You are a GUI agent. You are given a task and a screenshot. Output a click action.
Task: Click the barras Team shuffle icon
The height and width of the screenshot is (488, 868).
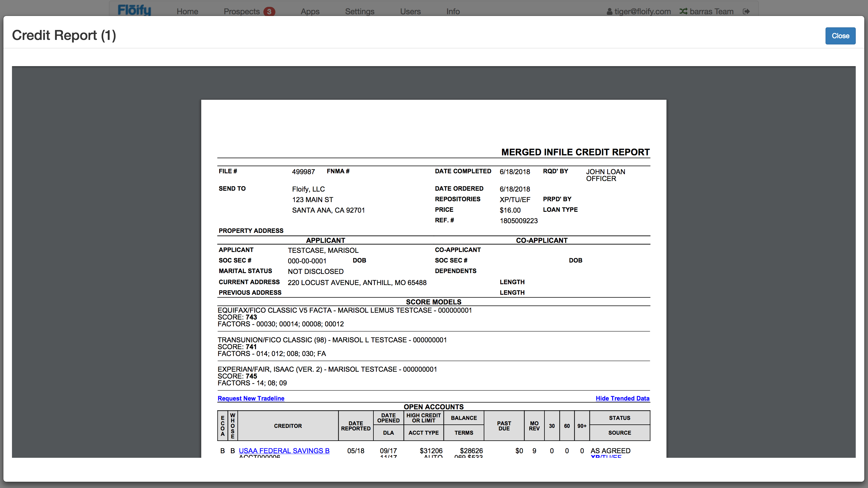[x=683, y=11]
